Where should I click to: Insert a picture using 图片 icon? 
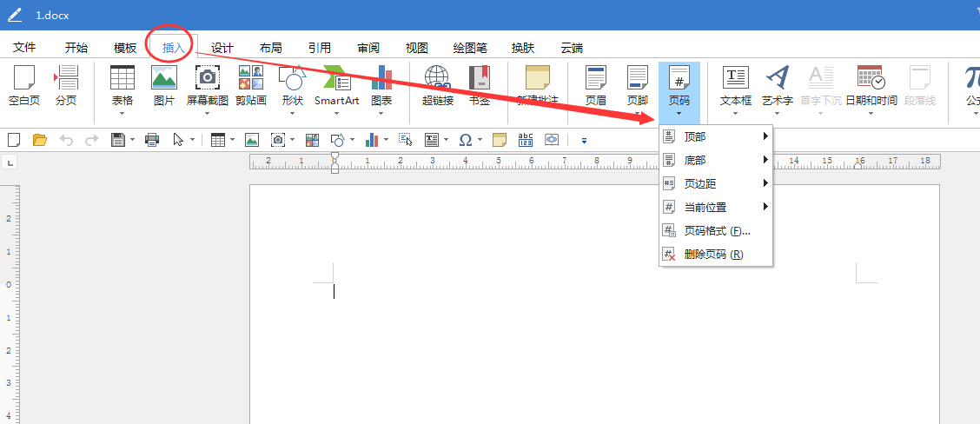pos(163,85)
